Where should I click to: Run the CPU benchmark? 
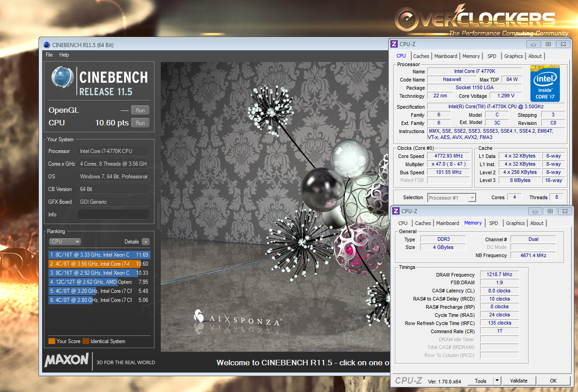140,123
